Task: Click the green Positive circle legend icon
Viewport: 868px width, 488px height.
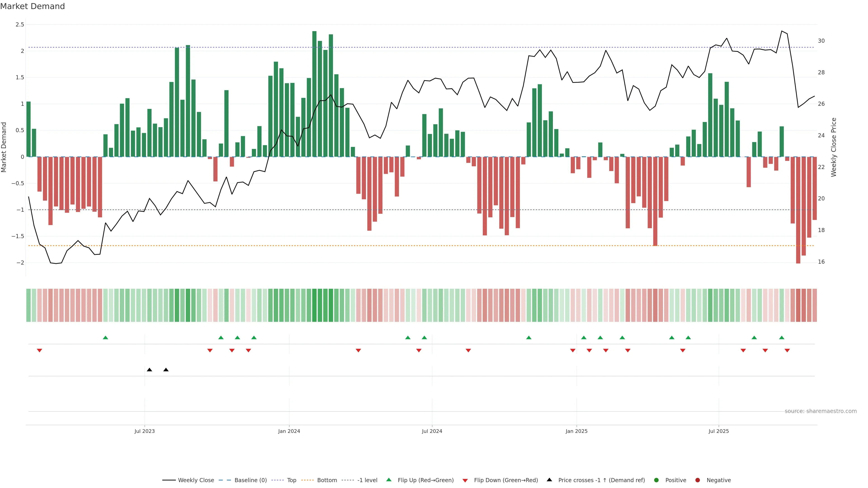Action: pos(656,480)
